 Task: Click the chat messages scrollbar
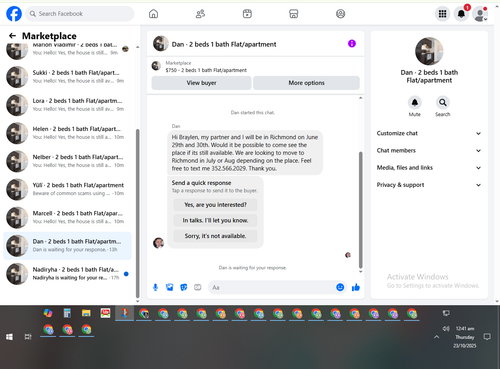360,210
